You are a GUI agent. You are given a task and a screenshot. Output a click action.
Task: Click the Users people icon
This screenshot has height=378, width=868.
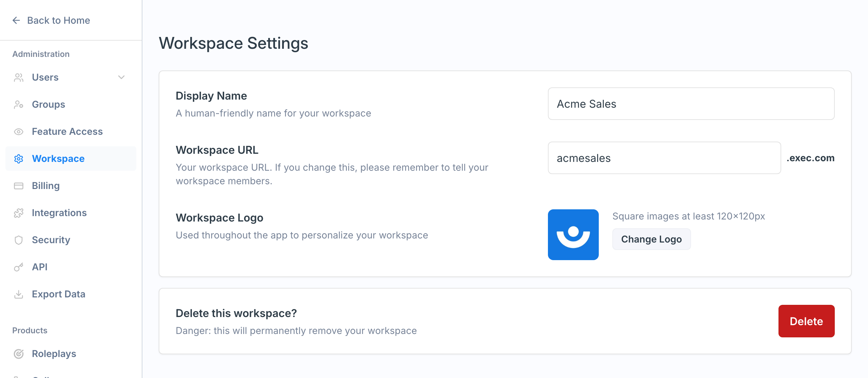pos(19,77)
